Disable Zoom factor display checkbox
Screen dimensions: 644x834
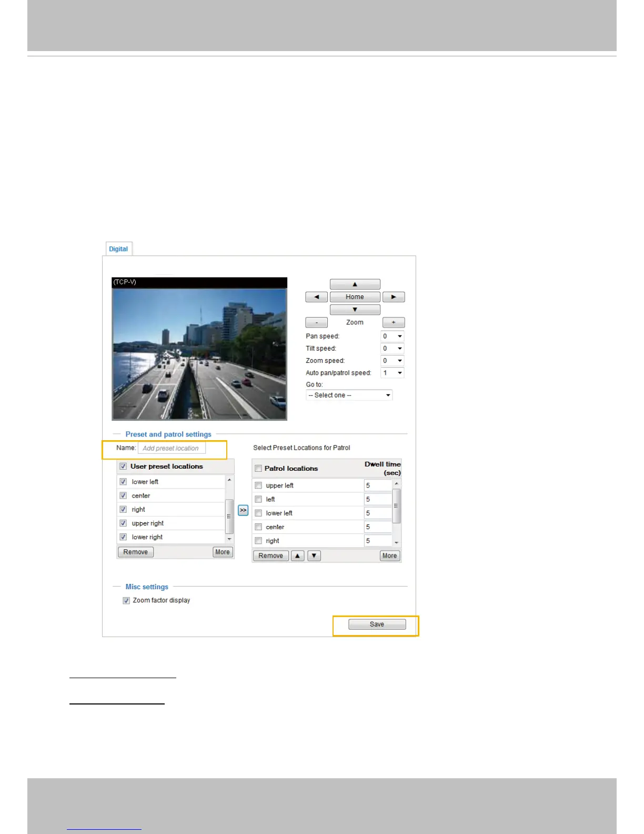126,600
